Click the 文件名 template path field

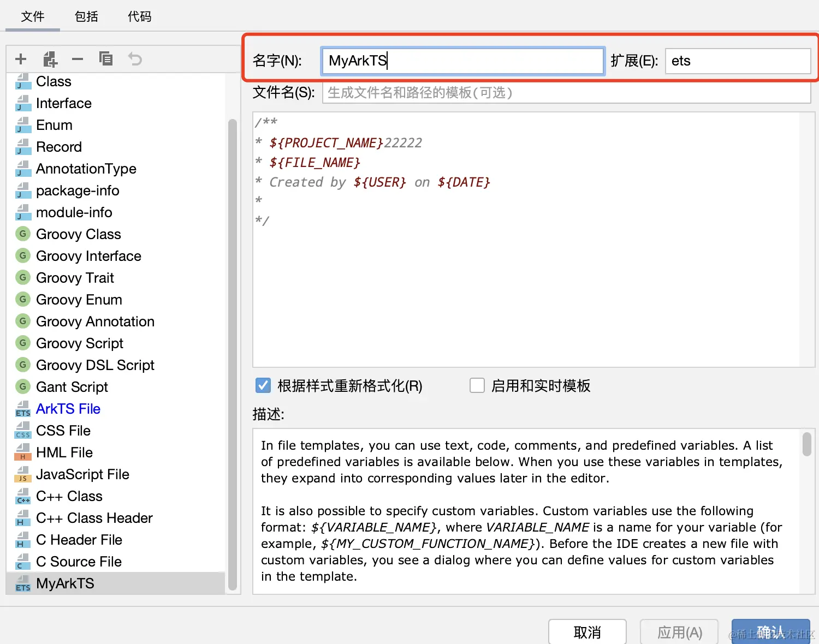click(567, 93)
